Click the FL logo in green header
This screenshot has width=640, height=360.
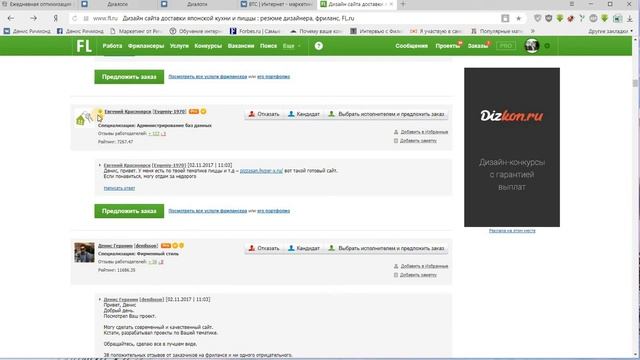tap(84, 46)
